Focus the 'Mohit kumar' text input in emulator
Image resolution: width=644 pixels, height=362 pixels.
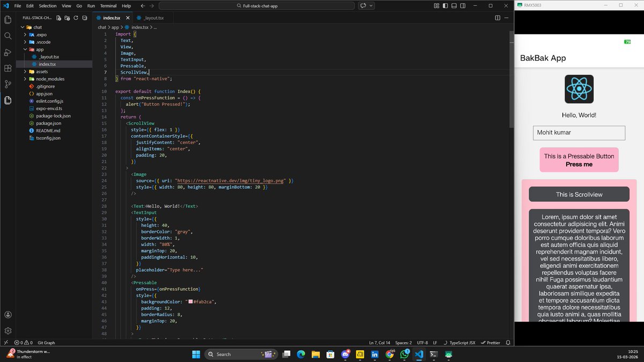tap(579, 133)
